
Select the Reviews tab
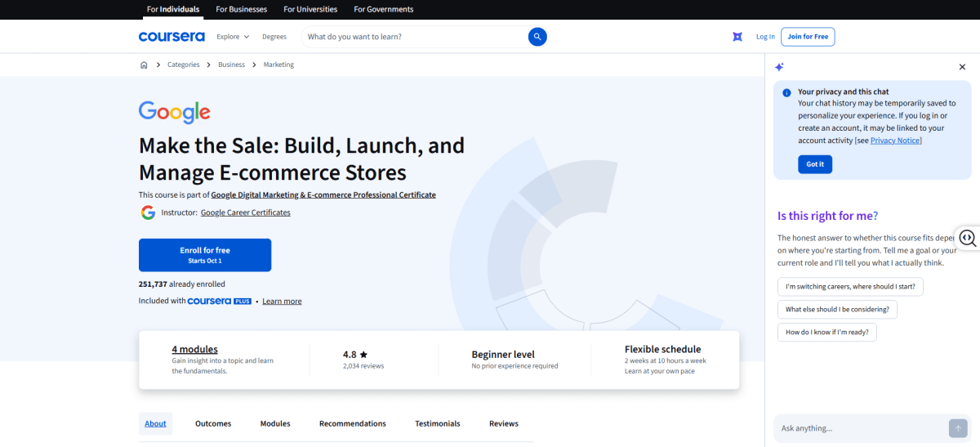[504, 423]
